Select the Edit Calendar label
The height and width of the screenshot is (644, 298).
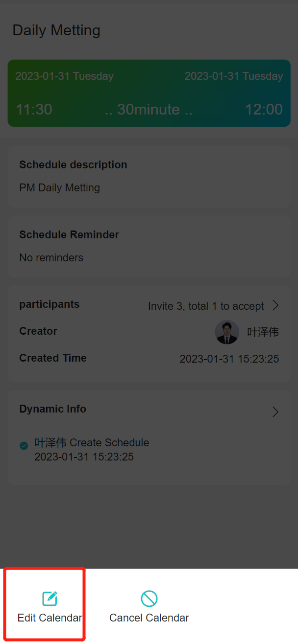(x=50, y=618)
